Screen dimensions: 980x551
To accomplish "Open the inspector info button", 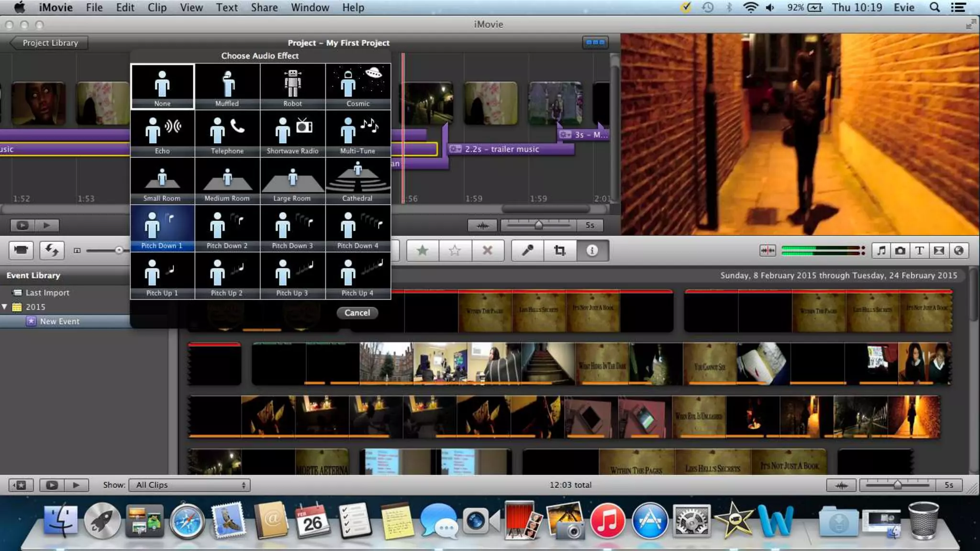I will [x=592, y=251].
